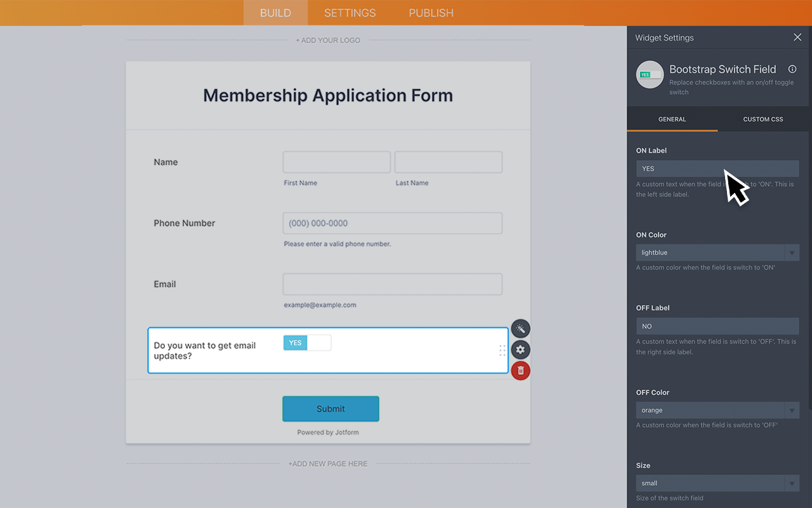The height and width of the screenshot is (508, 812).
Task: Expand the Size dropdown
Action: click(792, 483)
